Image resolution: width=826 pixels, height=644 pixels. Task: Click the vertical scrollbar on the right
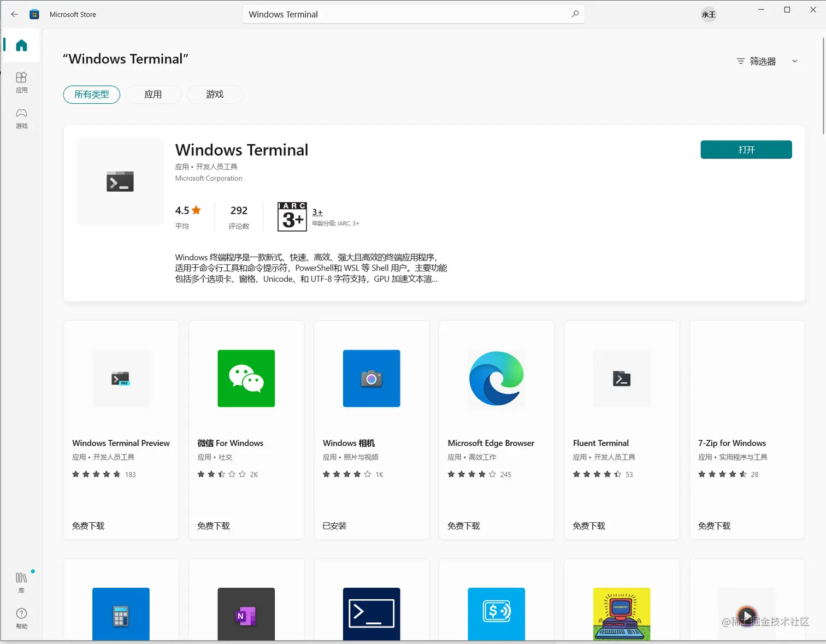coord(823,85)
